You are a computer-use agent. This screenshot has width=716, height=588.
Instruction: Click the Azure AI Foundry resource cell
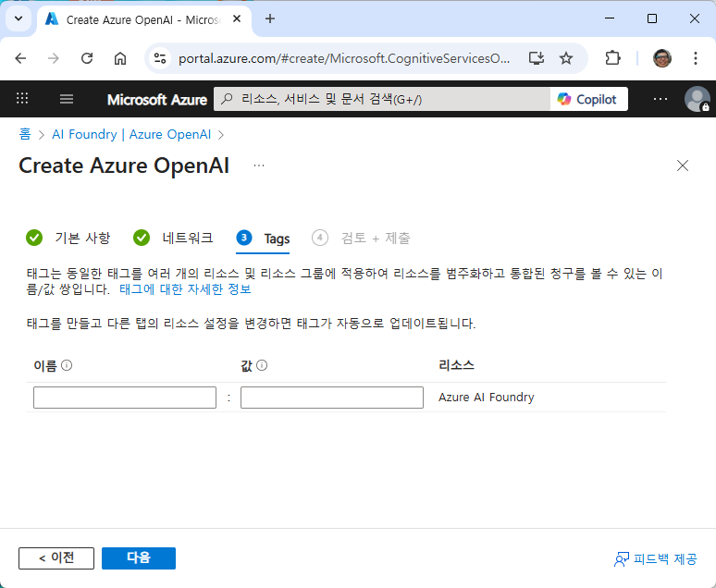487,398
